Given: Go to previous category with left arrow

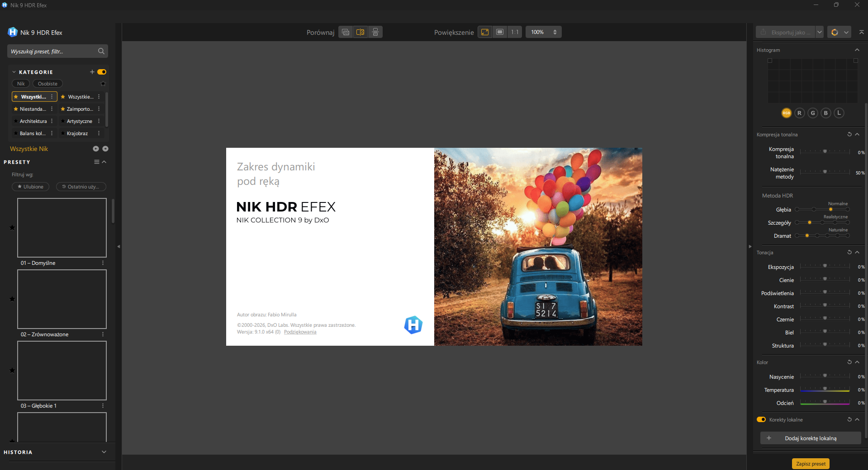Looking at the screenshot, I should [x=96, y=149].
